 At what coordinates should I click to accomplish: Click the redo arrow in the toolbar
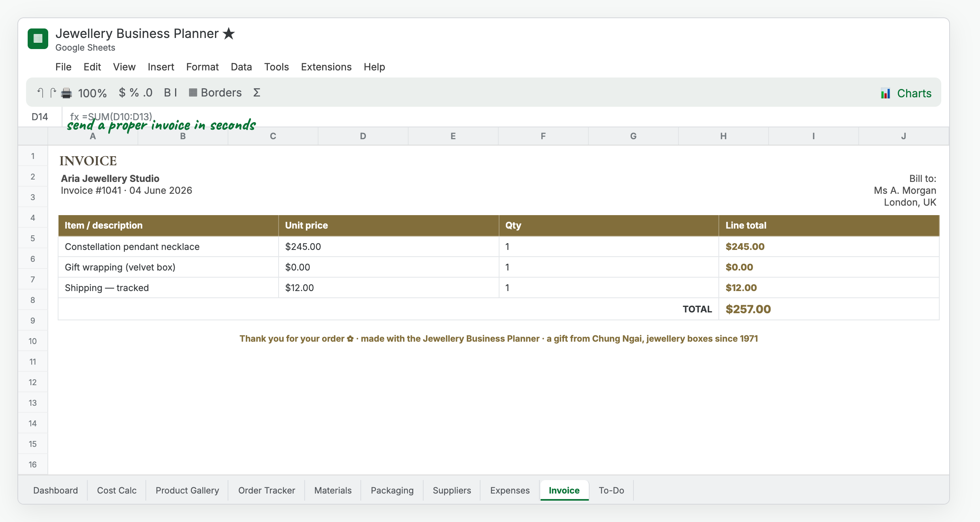click(53, 93)
